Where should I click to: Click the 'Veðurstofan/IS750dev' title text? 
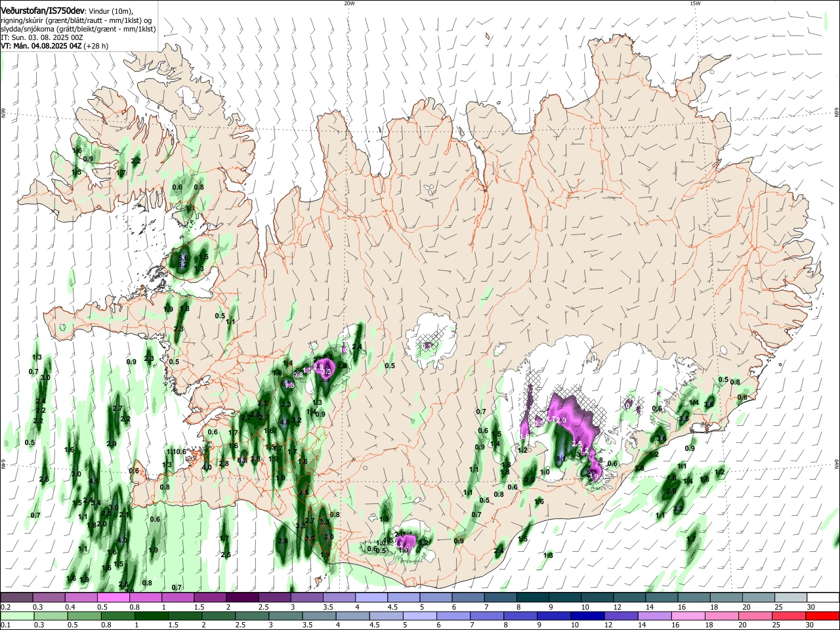44,11
